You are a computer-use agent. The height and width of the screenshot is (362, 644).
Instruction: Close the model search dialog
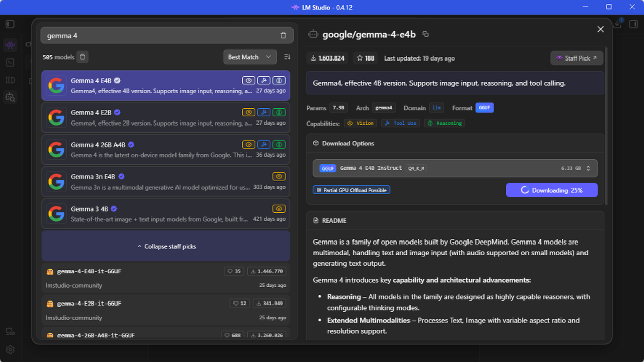[x=600, y=29]
